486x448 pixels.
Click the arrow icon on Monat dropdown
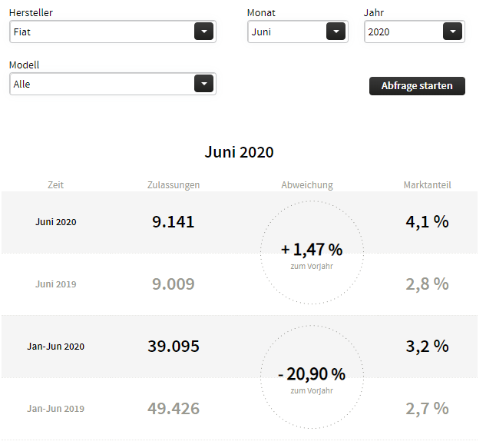point(336,32)
